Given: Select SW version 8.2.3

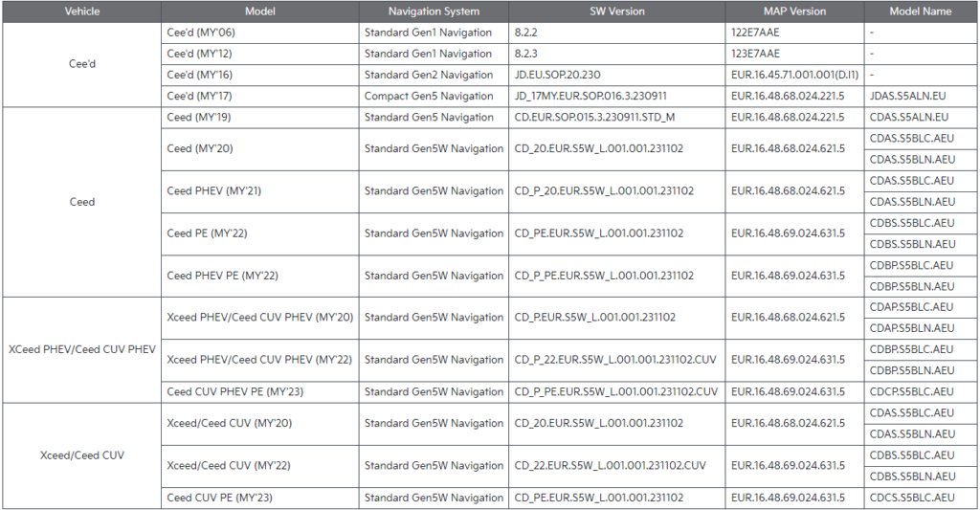Looking at the screenshot, I should pyautogui.click(x=617, y=54).
